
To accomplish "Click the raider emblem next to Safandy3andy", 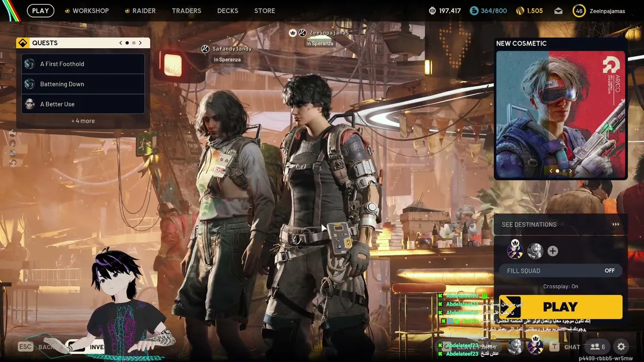I will click(205, 49).
